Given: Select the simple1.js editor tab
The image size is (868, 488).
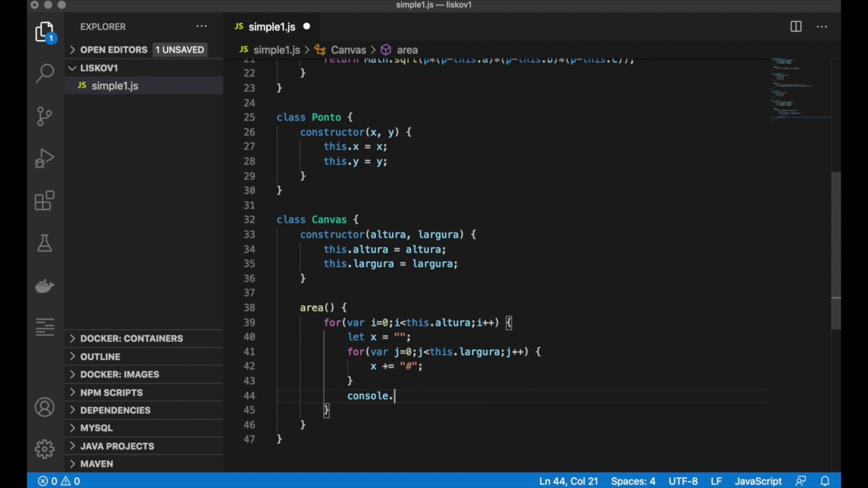Looking at the screenshot, I should [x=271, y=27].
